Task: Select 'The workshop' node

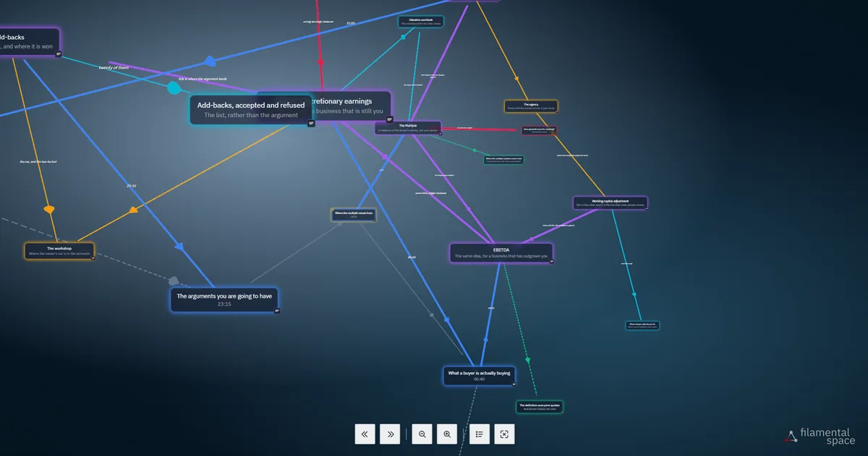Action: click(x=59, y=251)
